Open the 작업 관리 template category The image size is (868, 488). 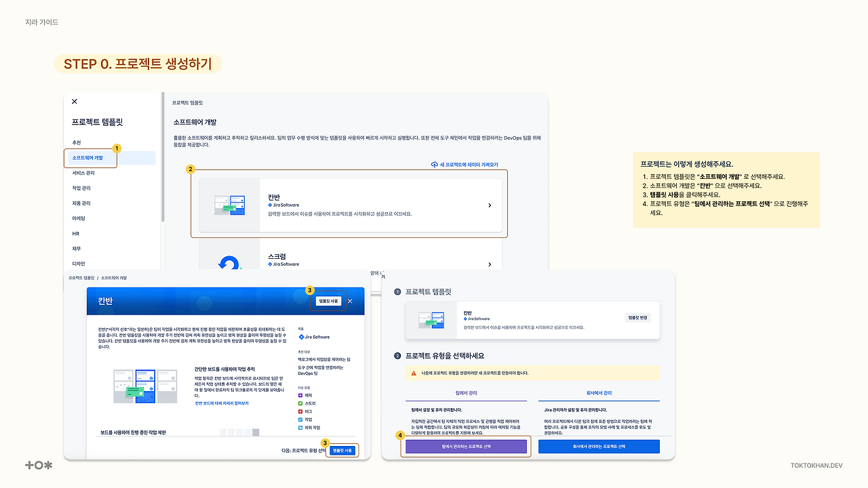pyautogui.click(x=81, y=188)
